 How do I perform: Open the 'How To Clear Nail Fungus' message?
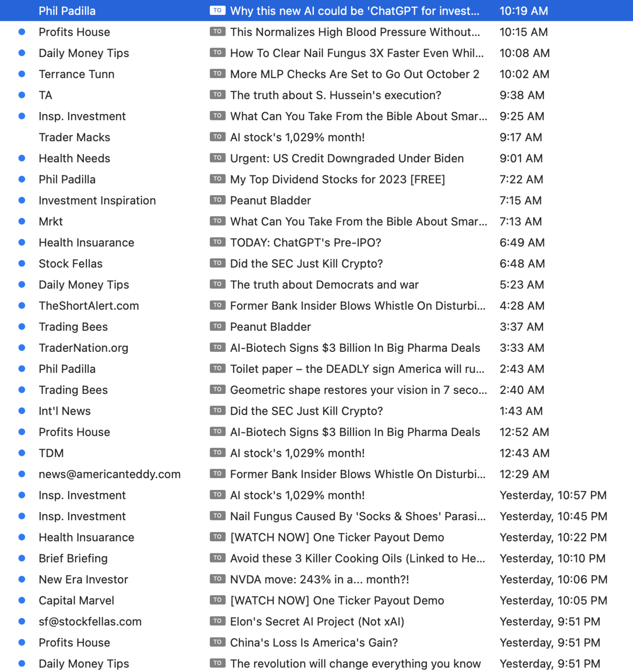[x=357, y=53]
